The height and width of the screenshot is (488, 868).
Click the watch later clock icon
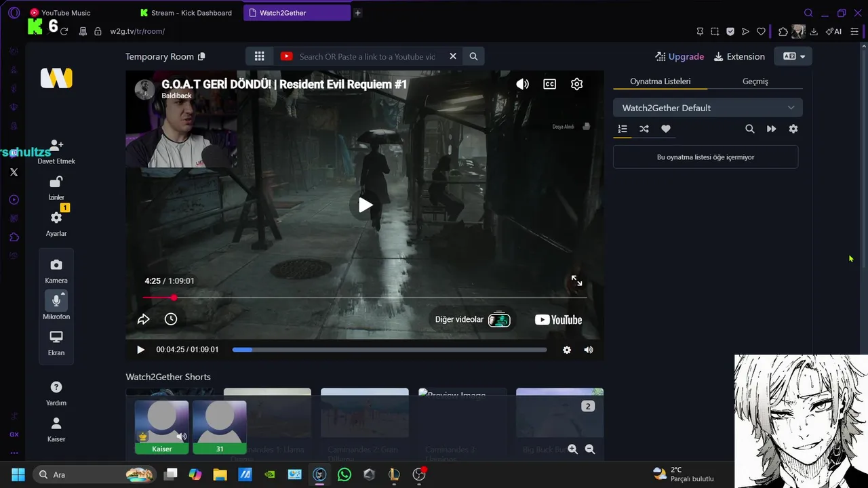pos(171,319)
